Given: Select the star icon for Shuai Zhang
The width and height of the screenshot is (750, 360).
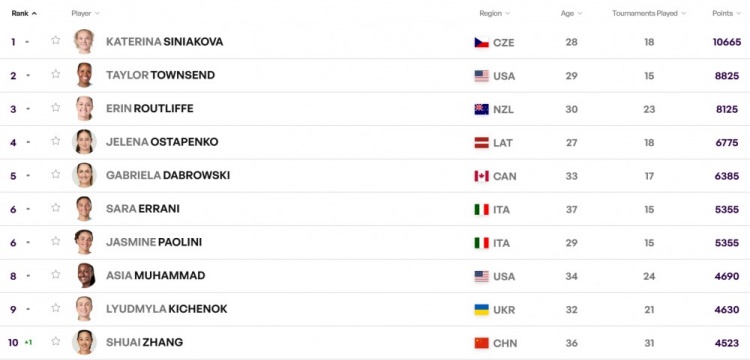Looking at the screenshot, I should point(56,341).
